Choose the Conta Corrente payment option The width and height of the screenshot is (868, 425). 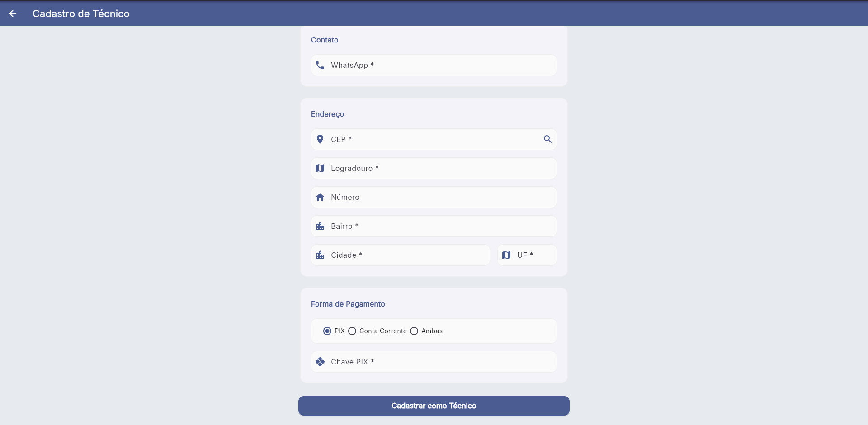click(x=352, y=331)
